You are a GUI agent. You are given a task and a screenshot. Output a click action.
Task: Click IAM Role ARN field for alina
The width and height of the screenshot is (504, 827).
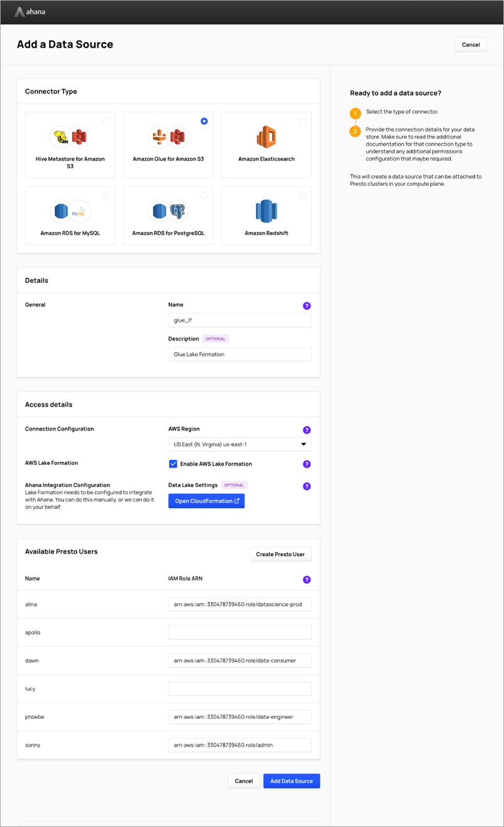coord(240,605)
